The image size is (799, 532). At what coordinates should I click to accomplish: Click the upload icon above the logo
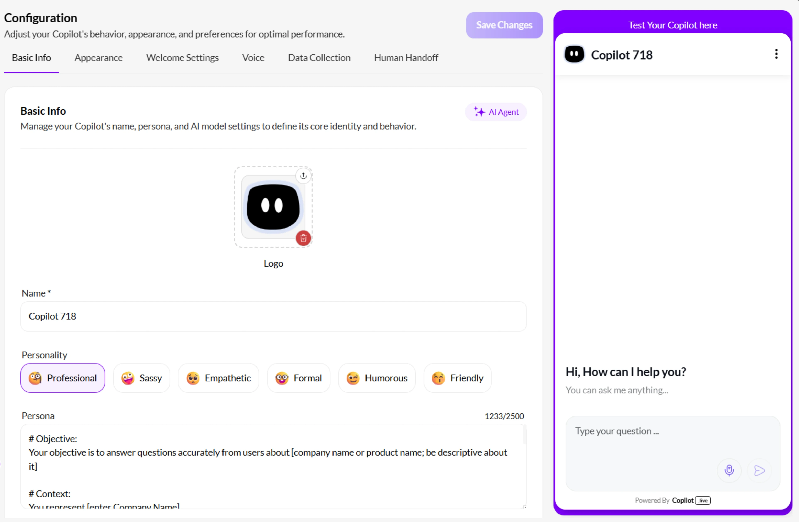[303, 175]
